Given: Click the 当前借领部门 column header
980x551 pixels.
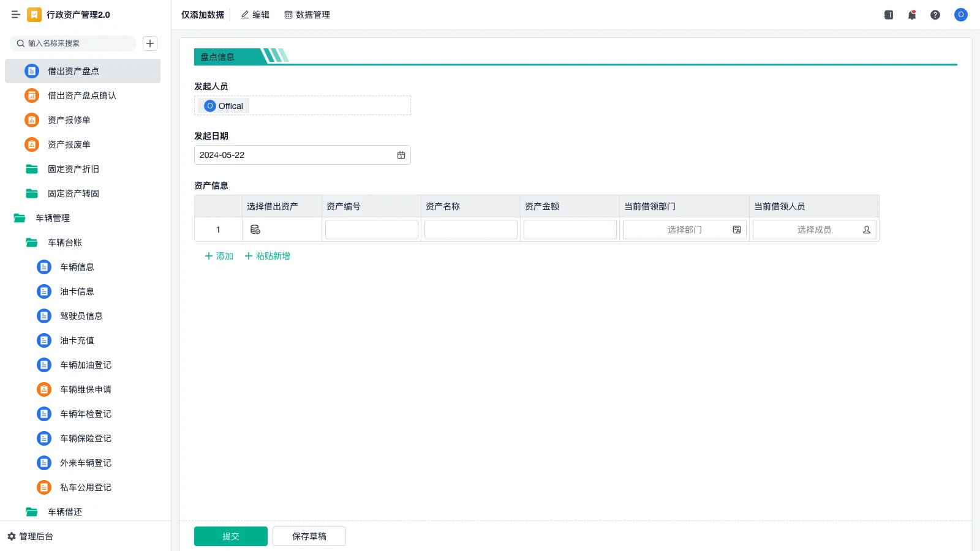Looking at the screenshot, I should [685, 206].
